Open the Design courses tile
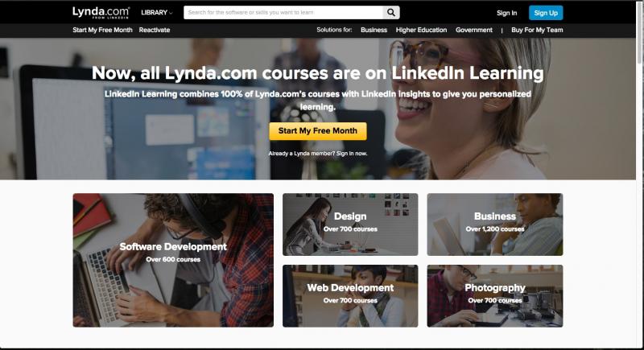 point(350,224)
